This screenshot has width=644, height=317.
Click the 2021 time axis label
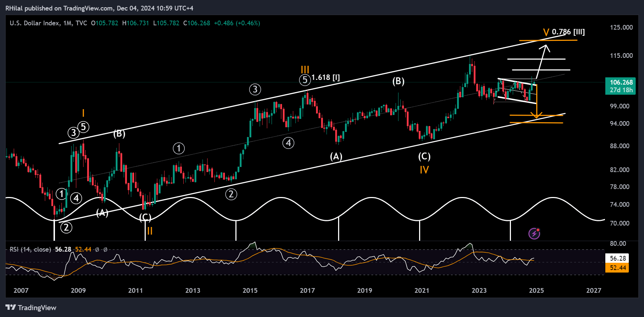tap(422, 291)
